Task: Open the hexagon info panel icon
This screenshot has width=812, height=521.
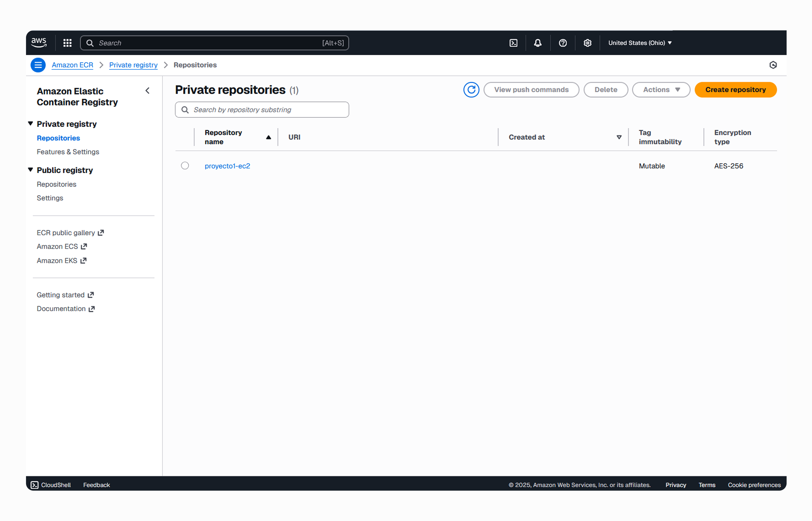Action: [x=773, y=65]
